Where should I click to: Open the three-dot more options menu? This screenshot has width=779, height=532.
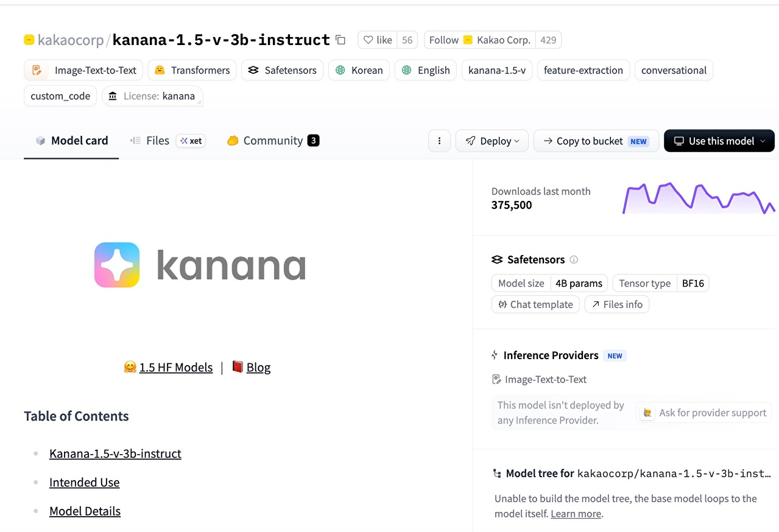pos(439,141)
